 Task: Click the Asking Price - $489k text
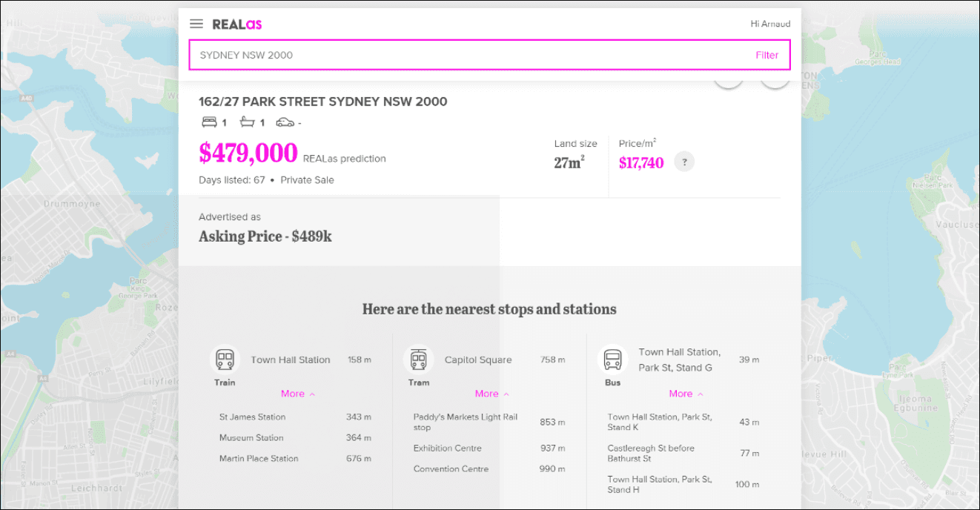[x=265, y=236]
